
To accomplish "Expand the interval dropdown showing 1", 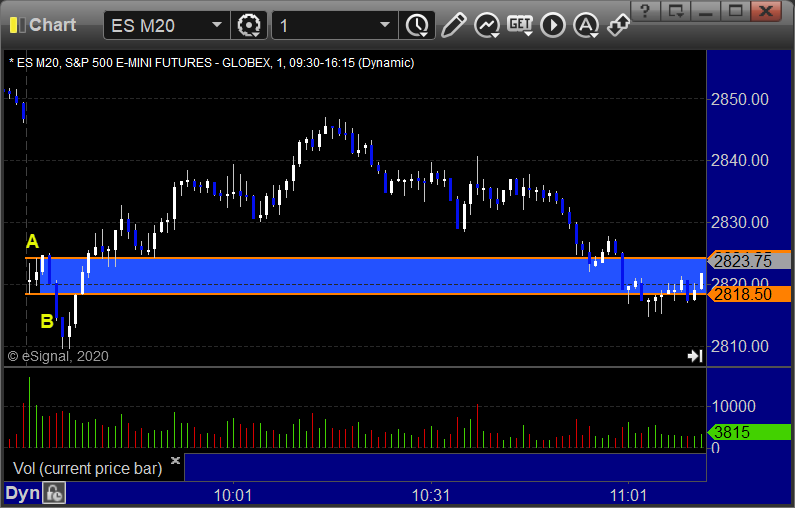I will click(335, 25).
